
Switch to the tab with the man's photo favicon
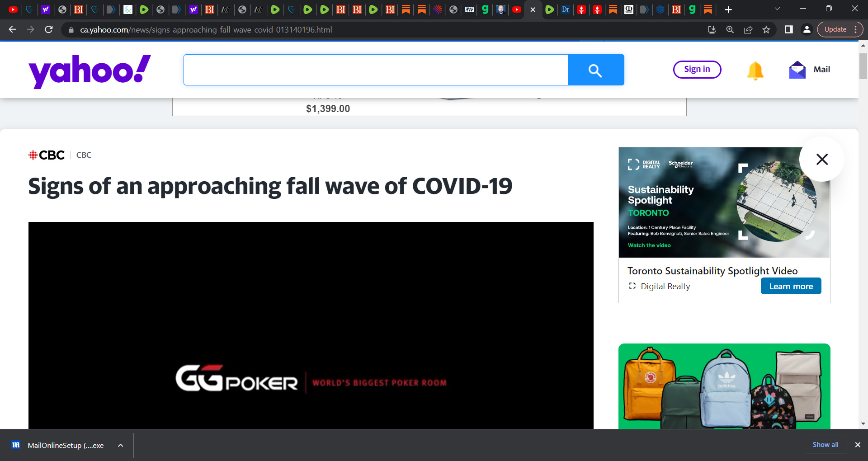pos(500,9)
